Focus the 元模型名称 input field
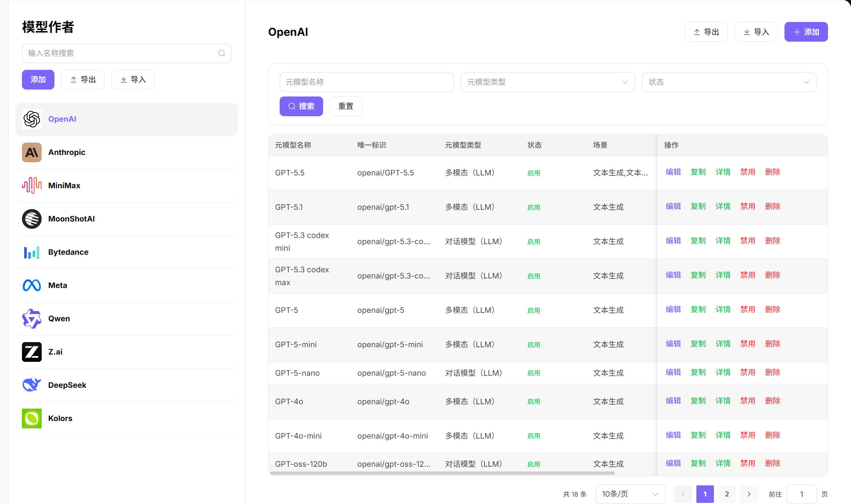 (x=367, y=82)
